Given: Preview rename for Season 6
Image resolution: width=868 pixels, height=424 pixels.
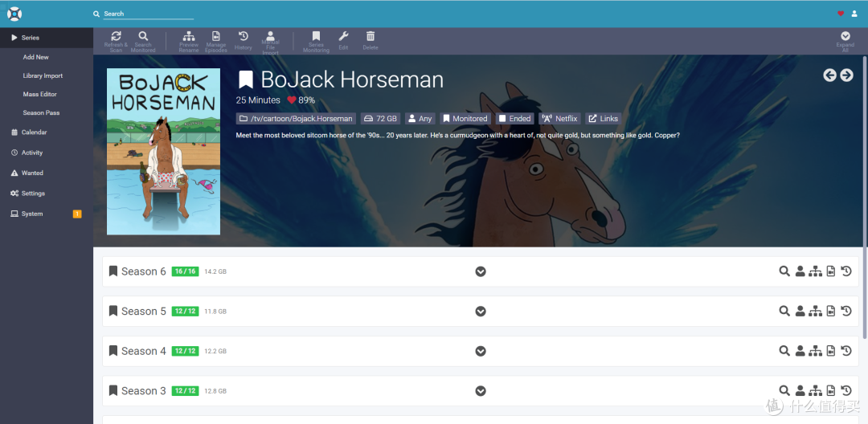Looking at the screenshot, I should (x=815, y=271).
